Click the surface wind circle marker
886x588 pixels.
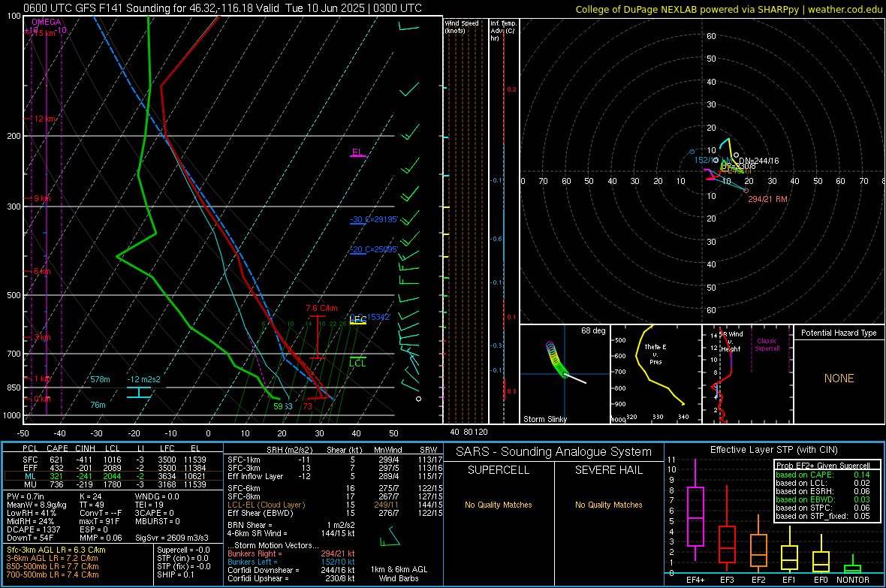point(419,399)
